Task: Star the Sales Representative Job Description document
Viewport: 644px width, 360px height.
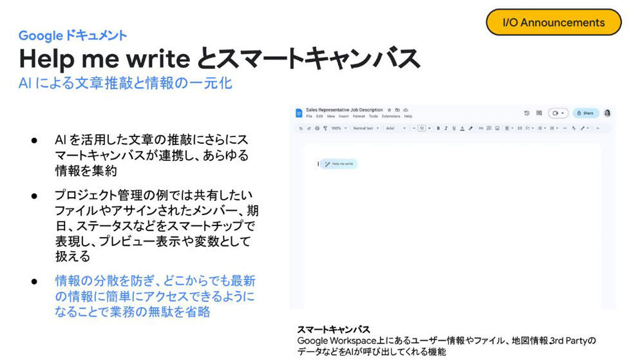Action: 390,110
